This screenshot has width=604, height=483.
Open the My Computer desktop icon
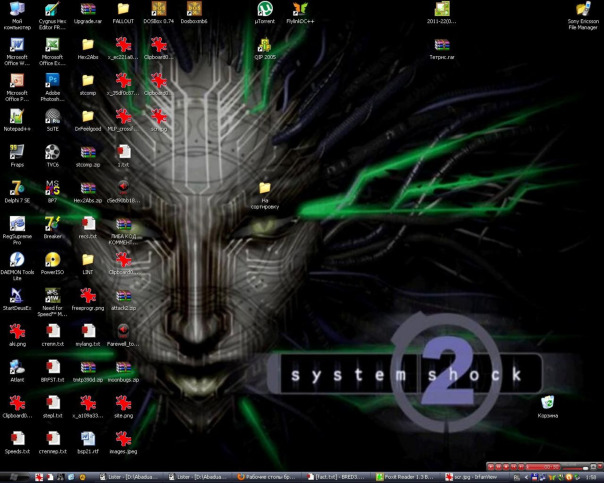tap(17, 15)
